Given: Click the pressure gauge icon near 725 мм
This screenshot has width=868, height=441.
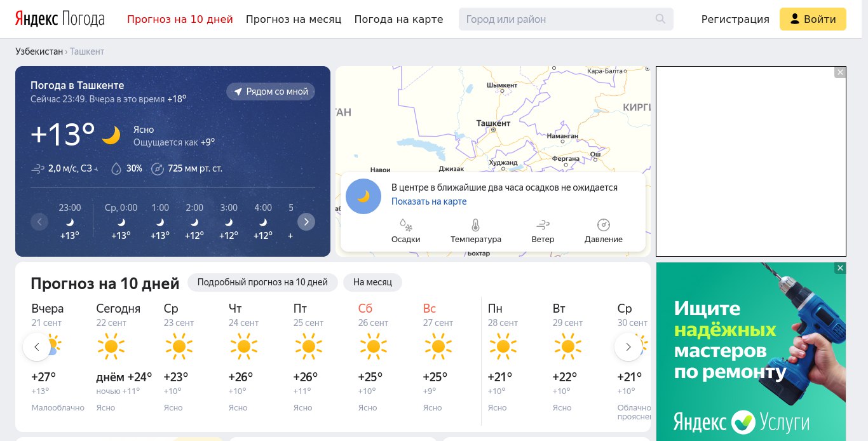Looking at the screenshot, I should click(158, 168).
